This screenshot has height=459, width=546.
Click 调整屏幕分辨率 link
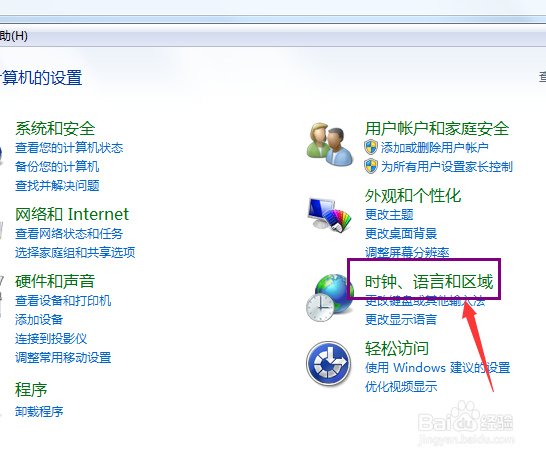[407, 252]
